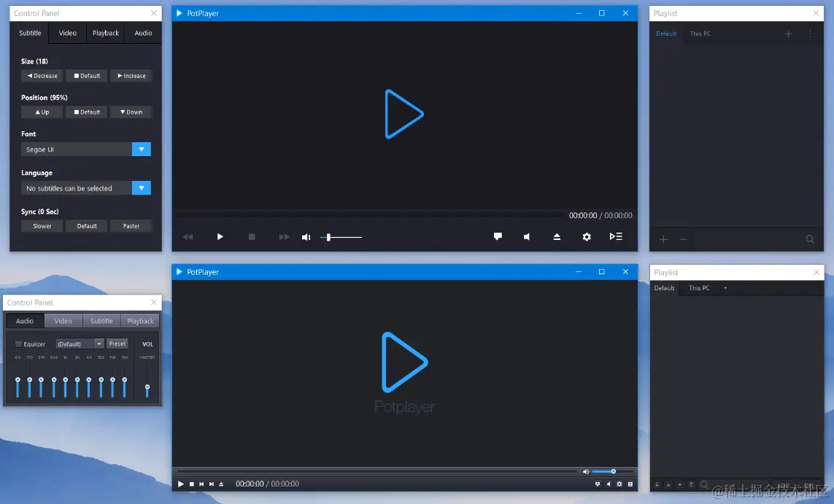Go to previous track in bottom PotPlayer window

pyautogui.click(x=201, y=484)
